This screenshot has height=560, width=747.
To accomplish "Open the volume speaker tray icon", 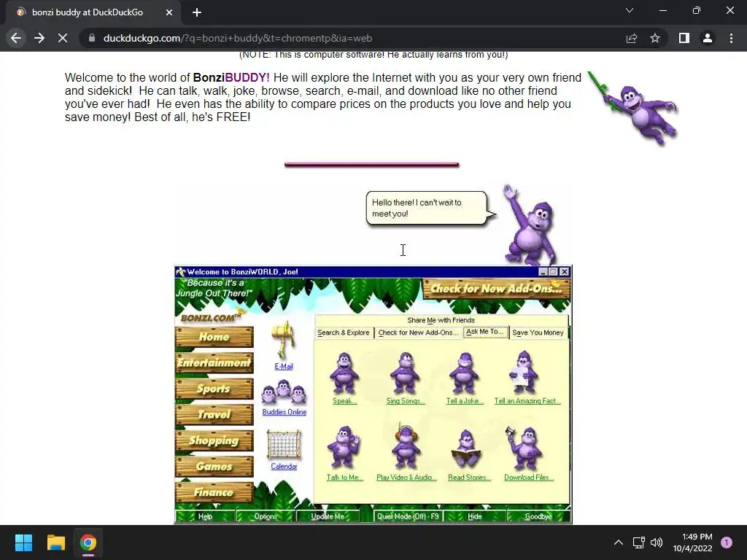I will (657, 542).
